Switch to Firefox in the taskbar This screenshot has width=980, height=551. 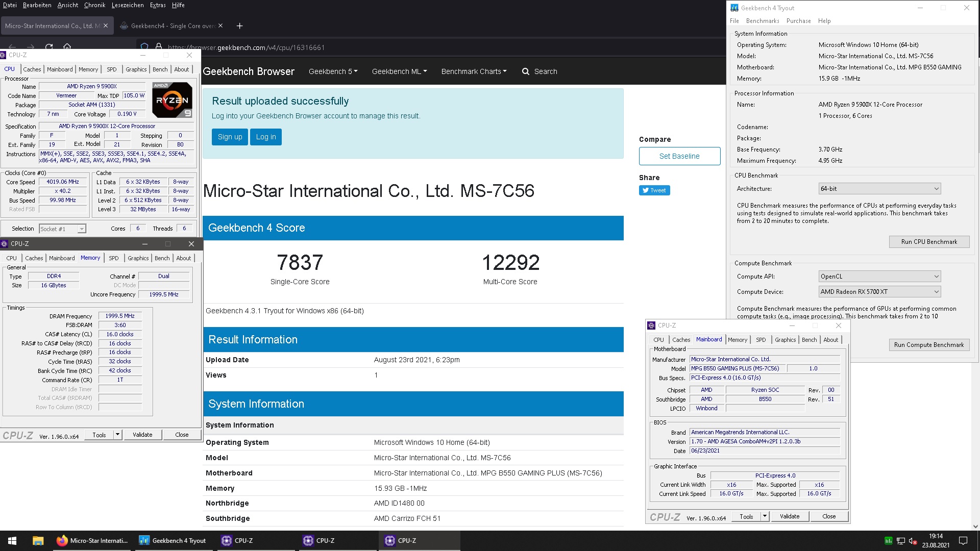(x=93, y=541)
